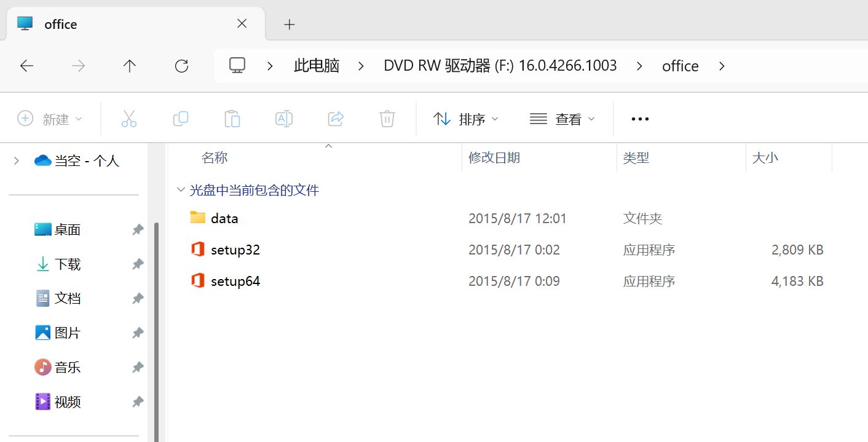Click the Rename icon in toolbar

[x=283, y=119]
